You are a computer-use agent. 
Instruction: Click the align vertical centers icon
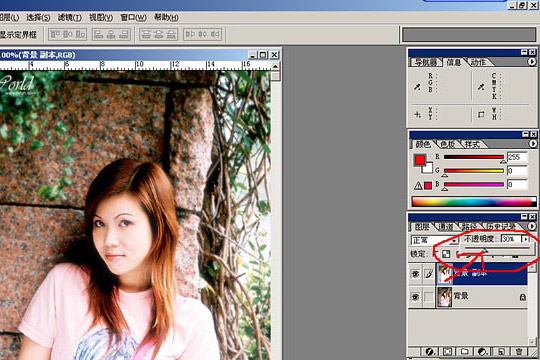[68, 34]
